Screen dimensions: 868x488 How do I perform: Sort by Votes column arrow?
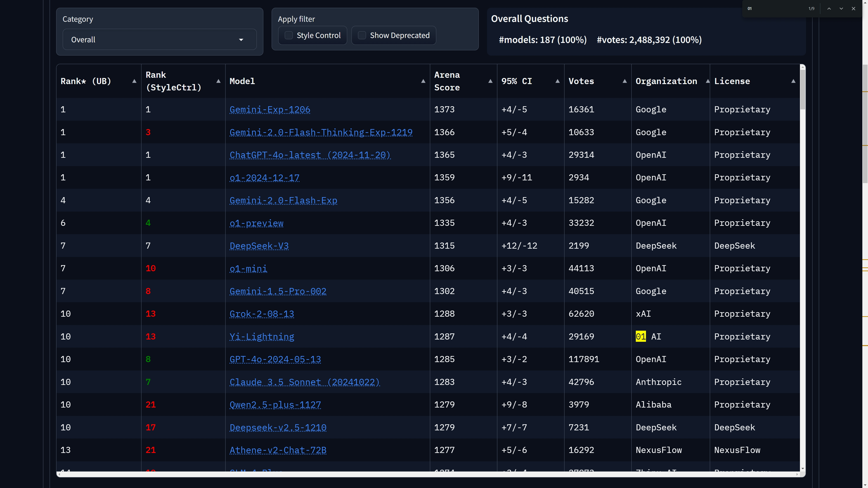pos(624,81)
